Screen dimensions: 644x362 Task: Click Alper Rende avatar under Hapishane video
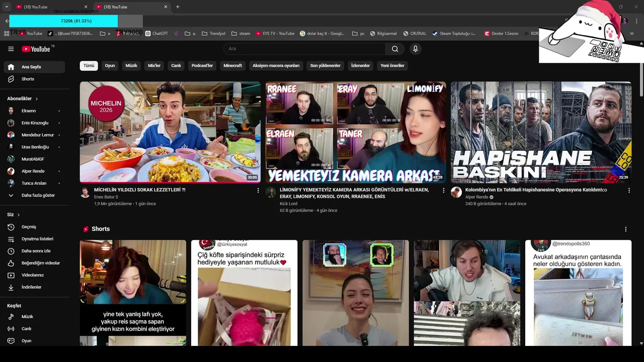point(456,193)
